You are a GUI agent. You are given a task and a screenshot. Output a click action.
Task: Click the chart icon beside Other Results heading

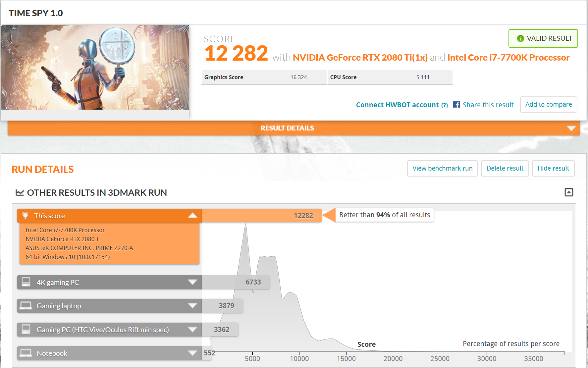(20, 192)
